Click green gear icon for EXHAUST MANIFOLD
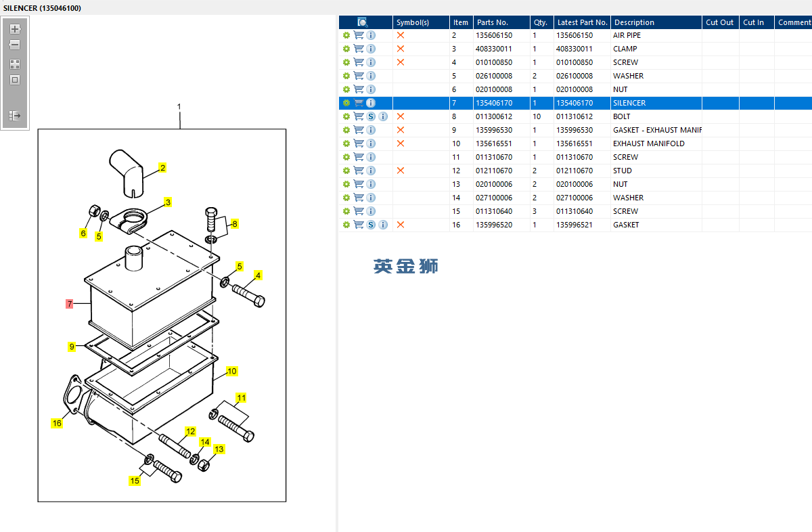812x532 pixels. (346, 143)
